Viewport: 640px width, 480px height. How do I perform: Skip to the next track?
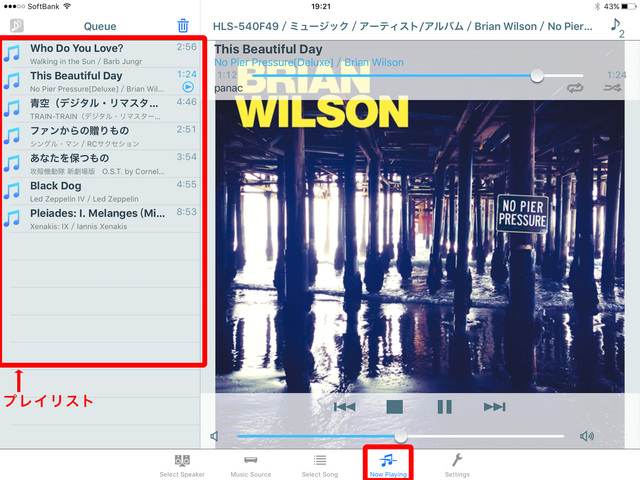pyautogui.click(x=494, y=406)
